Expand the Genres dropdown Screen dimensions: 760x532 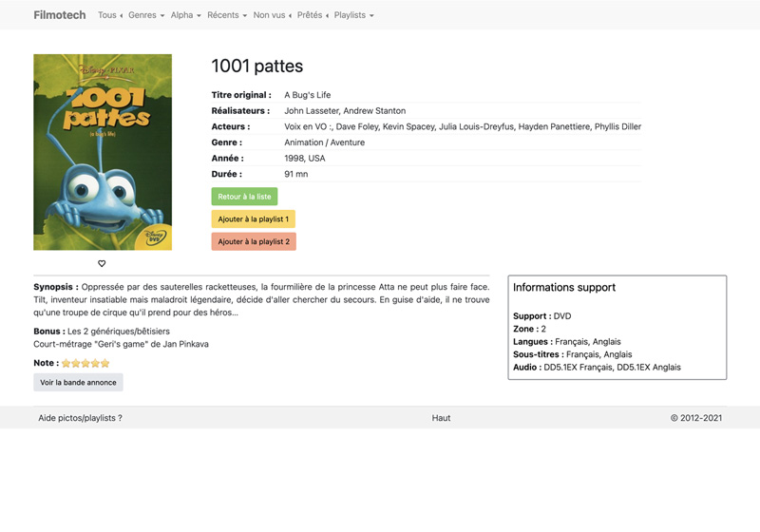(146, 15)
